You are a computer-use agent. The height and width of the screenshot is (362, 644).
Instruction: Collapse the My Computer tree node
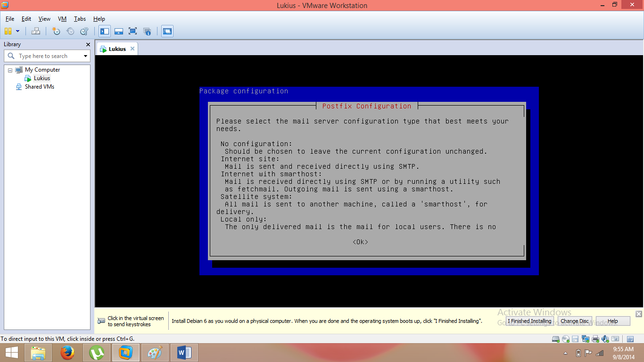(x=10, y=70)
